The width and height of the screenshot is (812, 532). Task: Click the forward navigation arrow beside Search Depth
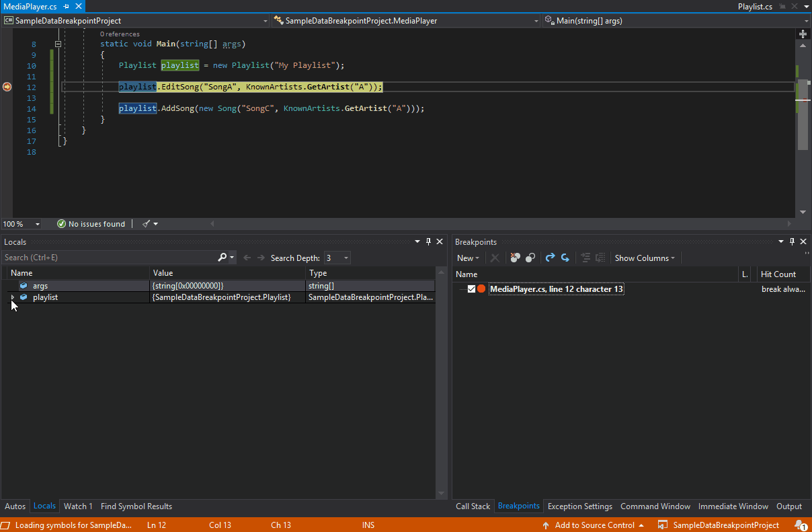261,257
